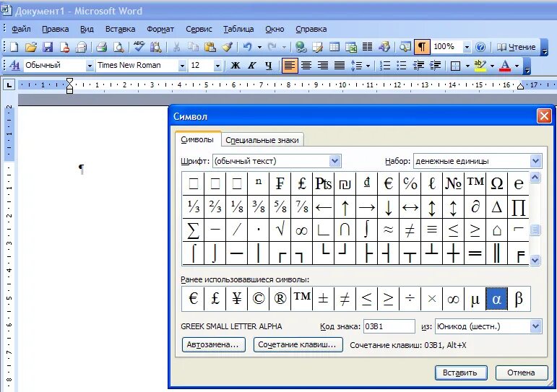This screenshot has height=392, width=557.
Task: Toggle italic К formatting
Action: (252, 65)
